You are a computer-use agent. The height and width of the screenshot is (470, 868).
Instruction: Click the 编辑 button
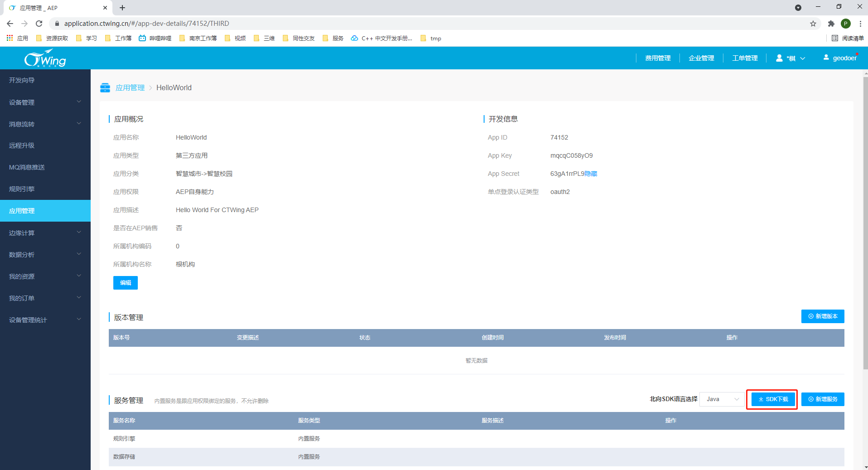click(126, 283)
